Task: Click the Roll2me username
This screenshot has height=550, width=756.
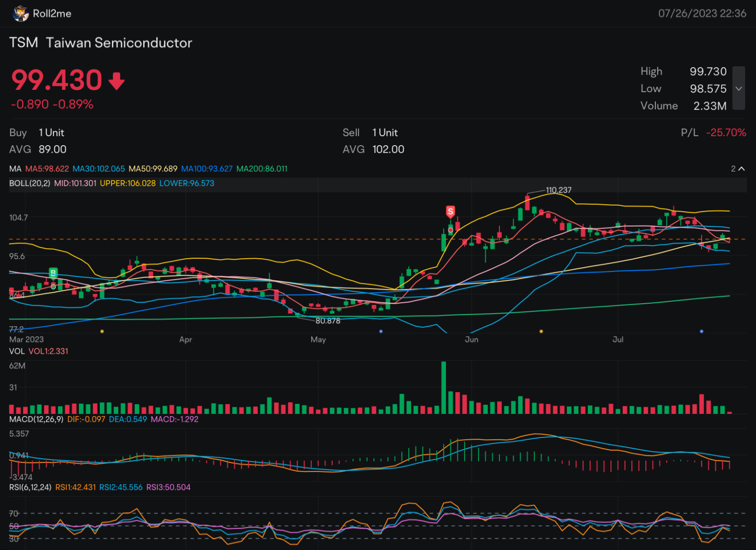Action: click(52, 14)
